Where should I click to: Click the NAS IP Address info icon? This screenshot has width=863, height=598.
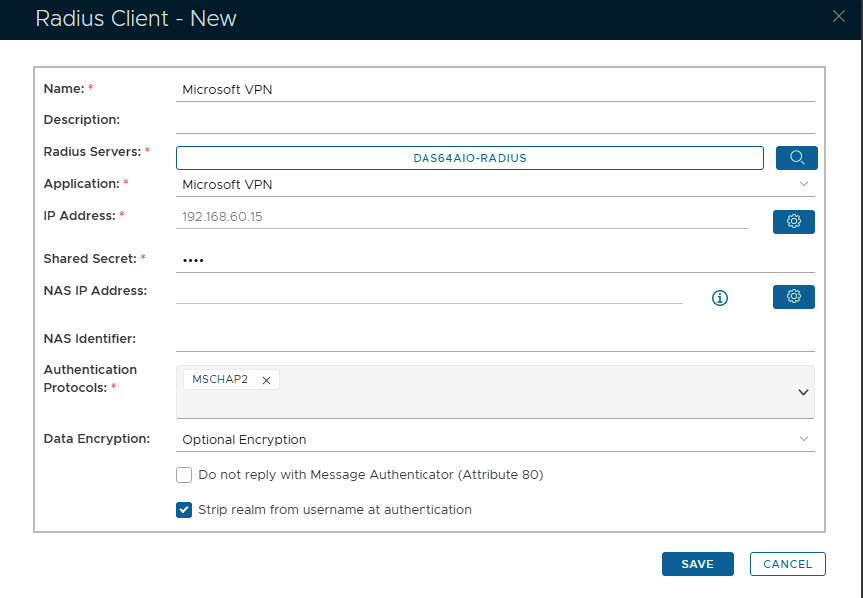(x=719, y=298)
